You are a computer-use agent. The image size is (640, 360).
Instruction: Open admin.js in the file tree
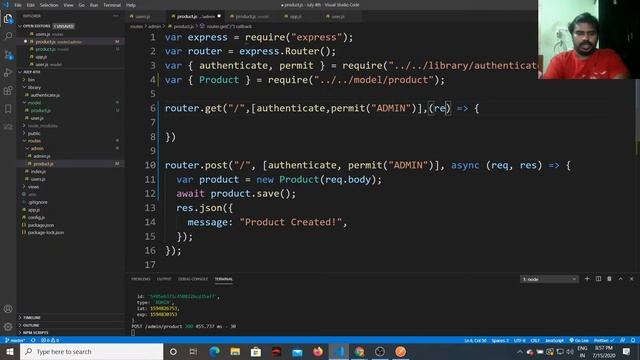point(42,156)
